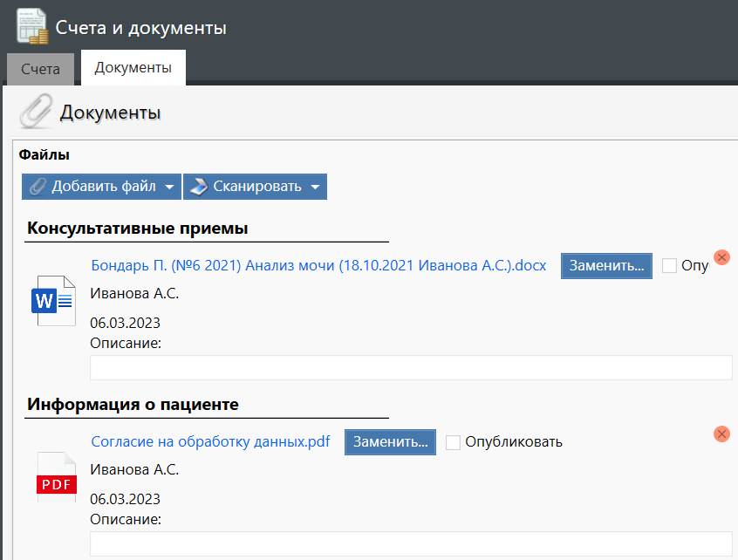Open the Бондарь П. Анализ мочи docx link
Viewport: 738px width, 560px height.
(318, 266)
